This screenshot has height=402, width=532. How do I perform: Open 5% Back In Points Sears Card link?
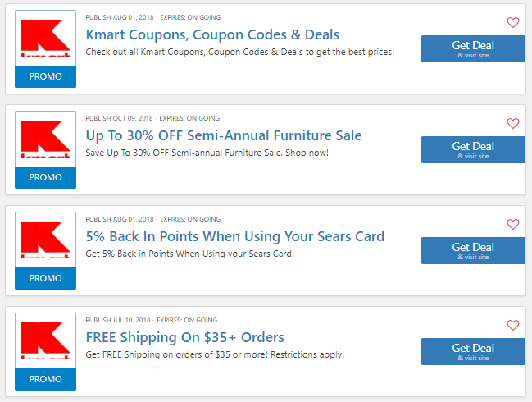point(234,236)
